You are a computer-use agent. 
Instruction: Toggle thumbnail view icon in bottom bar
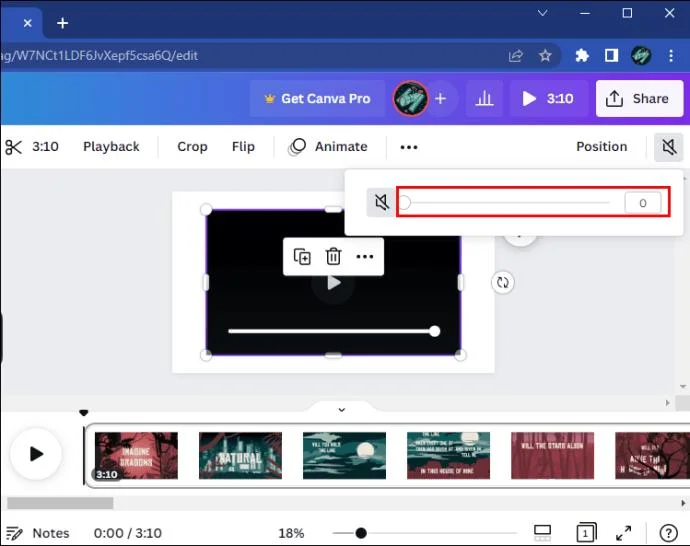[x=542, y=533]
